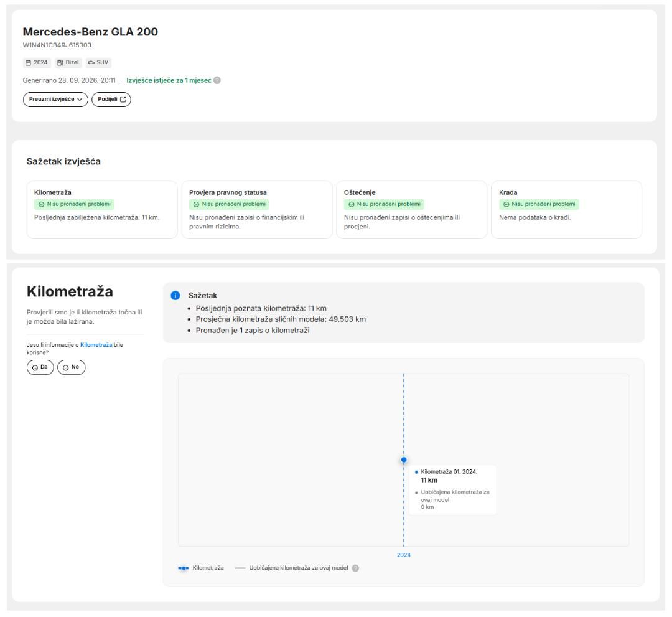This screenshot has height=617, width=672.
Task: Open the Krađa summary card
Action: (567, 210)
